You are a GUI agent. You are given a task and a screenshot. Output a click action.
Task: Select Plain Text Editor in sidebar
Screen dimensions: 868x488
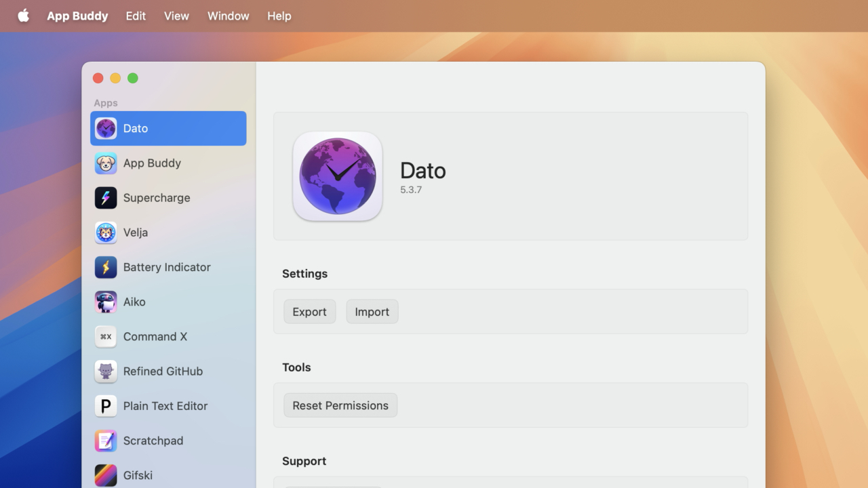pyautogui.click(x=168, y=406)
